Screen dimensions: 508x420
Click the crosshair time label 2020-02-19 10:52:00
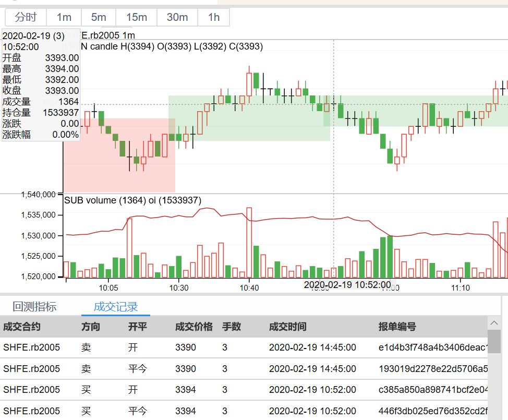tap(347, 285)
